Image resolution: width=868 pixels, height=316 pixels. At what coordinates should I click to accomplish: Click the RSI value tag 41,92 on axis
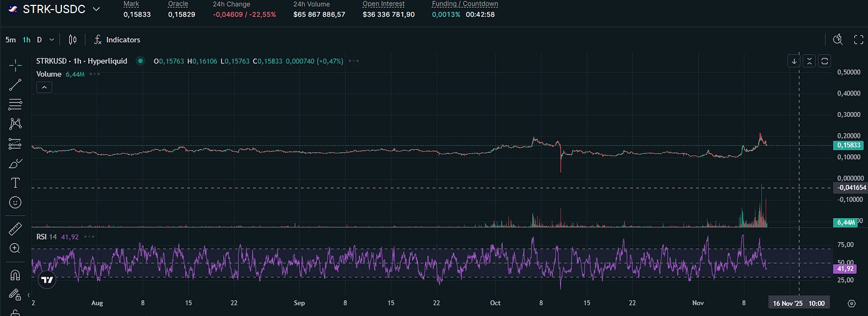click(845, 269)
